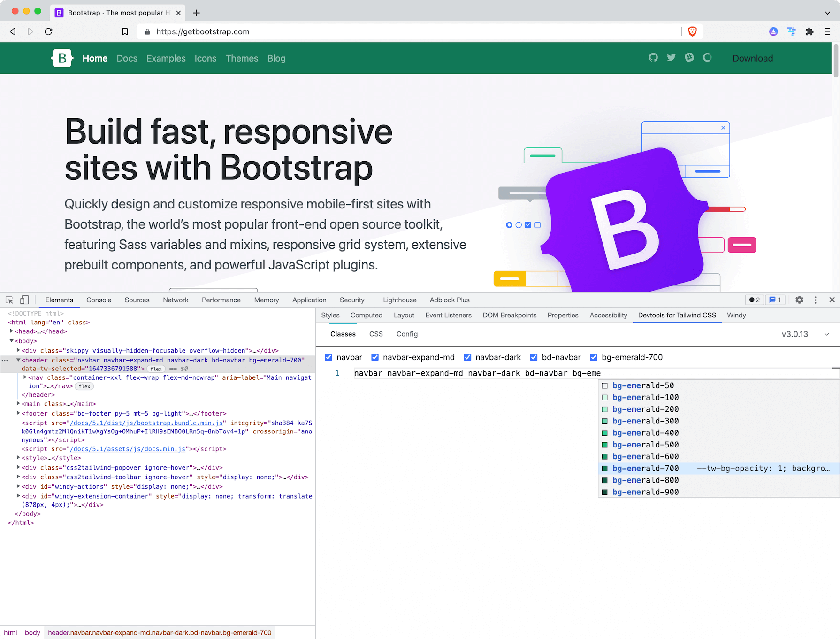Open DevTools settings gear
This screenshot has width=840, height=639.
click(800, 300)
